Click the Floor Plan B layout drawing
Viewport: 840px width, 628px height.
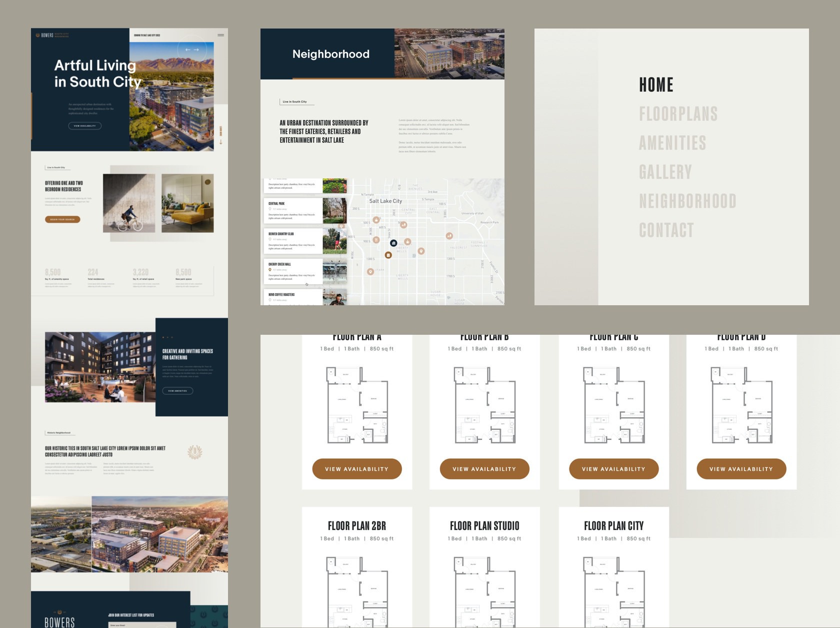pos(484,405)
